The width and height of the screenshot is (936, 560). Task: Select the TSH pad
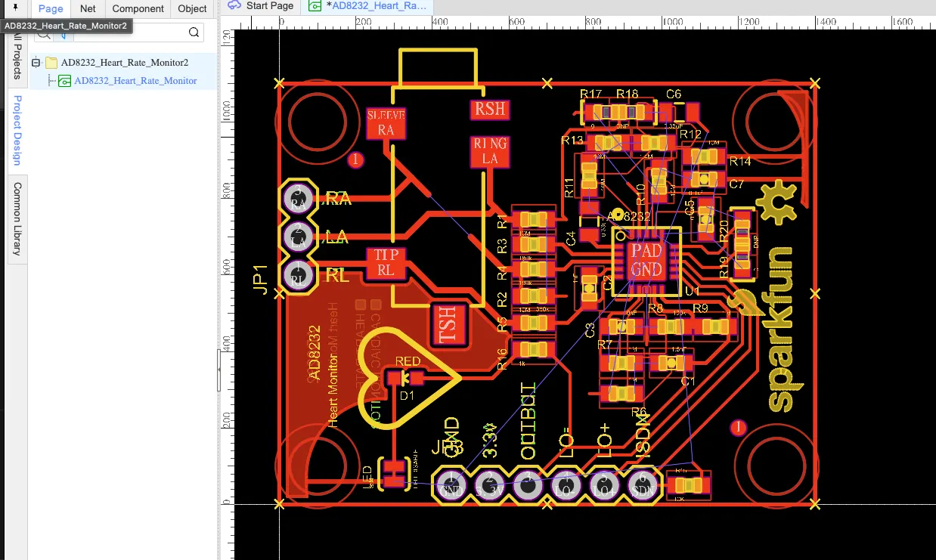tap(449, 324)
